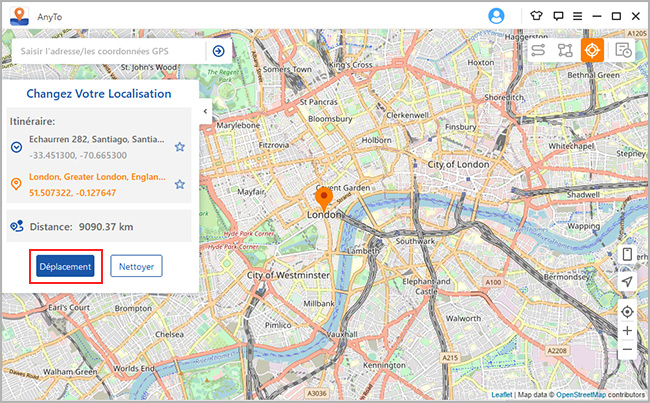Open the hamburger menu

[x=577, y=16]
